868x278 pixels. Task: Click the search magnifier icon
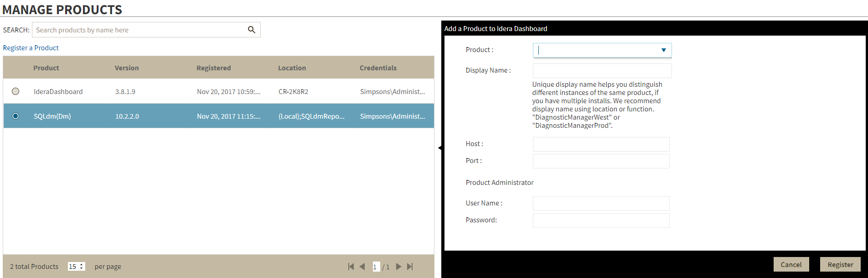tap(251, 30)
